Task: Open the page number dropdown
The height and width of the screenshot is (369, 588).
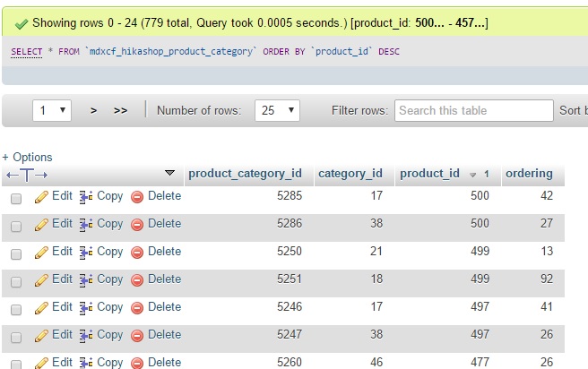Action: pyautogui.click(x=52, y=110)
